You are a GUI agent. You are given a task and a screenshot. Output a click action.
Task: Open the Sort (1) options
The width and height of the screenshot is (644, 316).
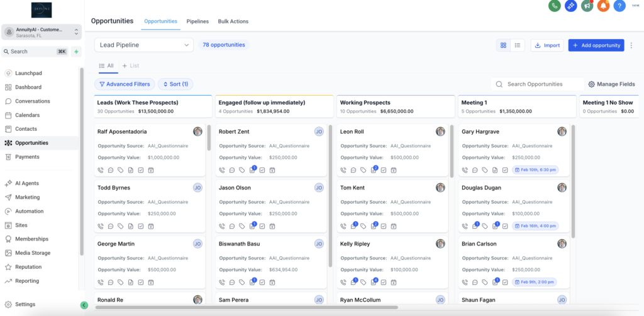pyautogui.click(x=175, y=84)
